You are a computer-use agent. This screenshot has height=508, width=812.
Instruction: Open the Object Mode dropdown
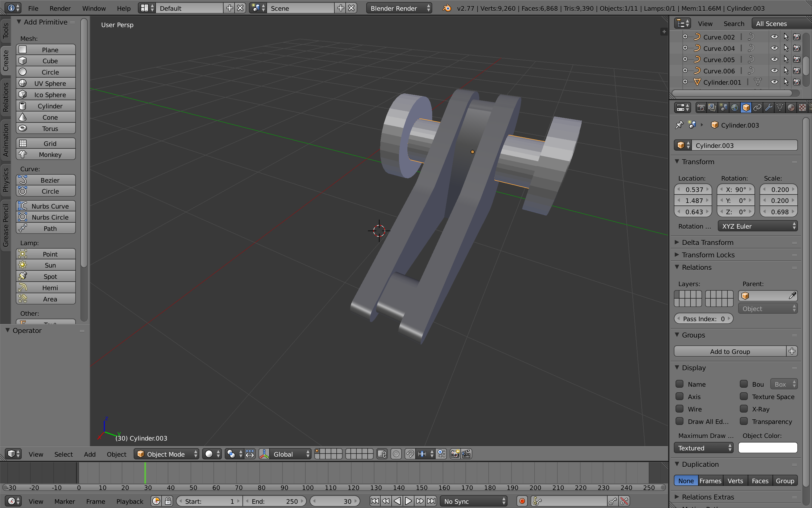167,454
